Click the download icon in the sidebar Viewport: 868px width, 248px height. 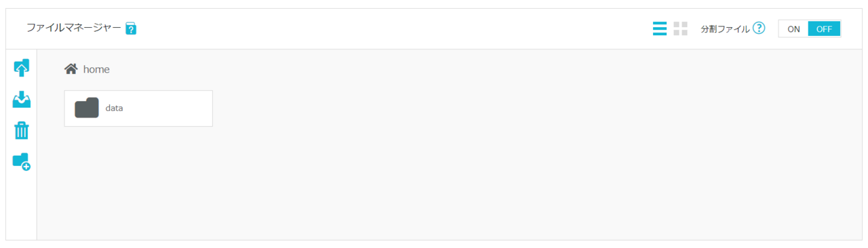(x=22, y=100)
